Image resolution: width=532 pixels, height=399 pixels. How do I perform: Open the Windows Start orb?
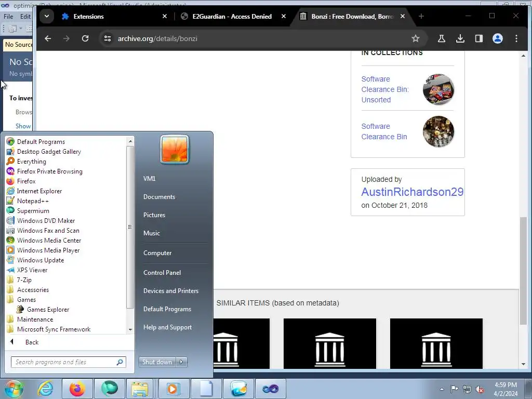[14, 389]
